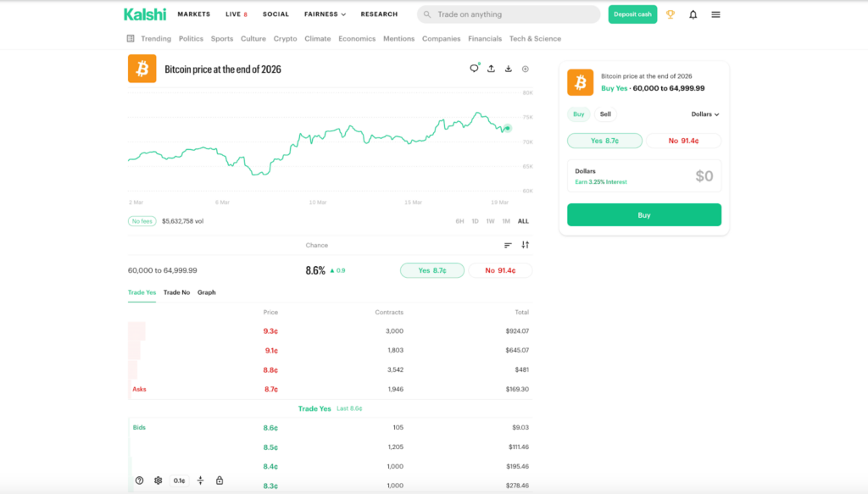Expand the Fairness menu dropdown

point(325,14)
